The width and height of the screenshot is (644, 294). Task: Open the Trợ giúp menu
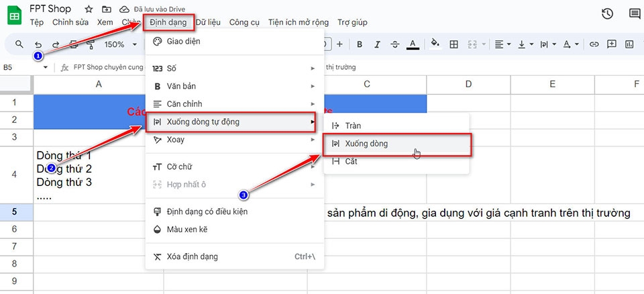pyautogui.click(x=352, y=22)
